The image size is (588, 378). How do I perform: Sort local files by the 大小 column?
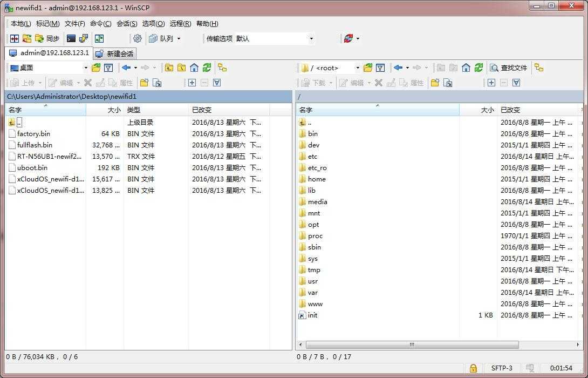(105, 110)
